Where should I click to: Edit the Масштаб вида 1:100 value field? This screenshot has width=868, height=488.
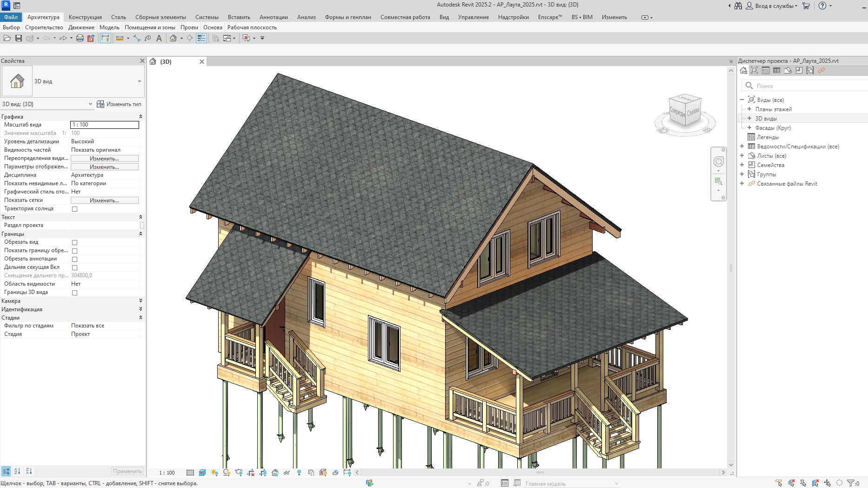tap(104, 125)
